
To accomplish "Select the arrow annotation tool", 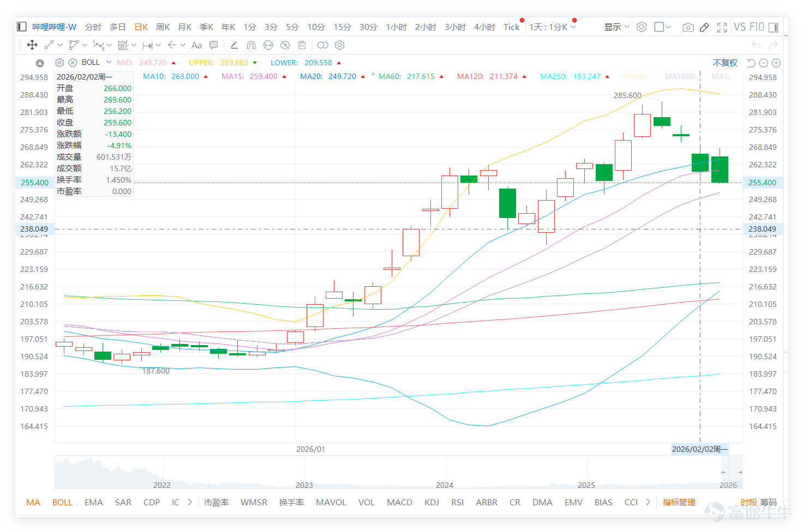I will 172,45.
